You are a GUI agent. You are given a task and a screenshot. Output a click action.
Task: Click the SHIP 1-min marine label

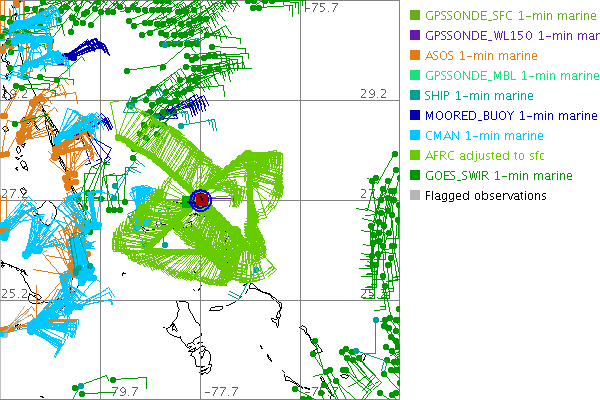tap(479, 96)
